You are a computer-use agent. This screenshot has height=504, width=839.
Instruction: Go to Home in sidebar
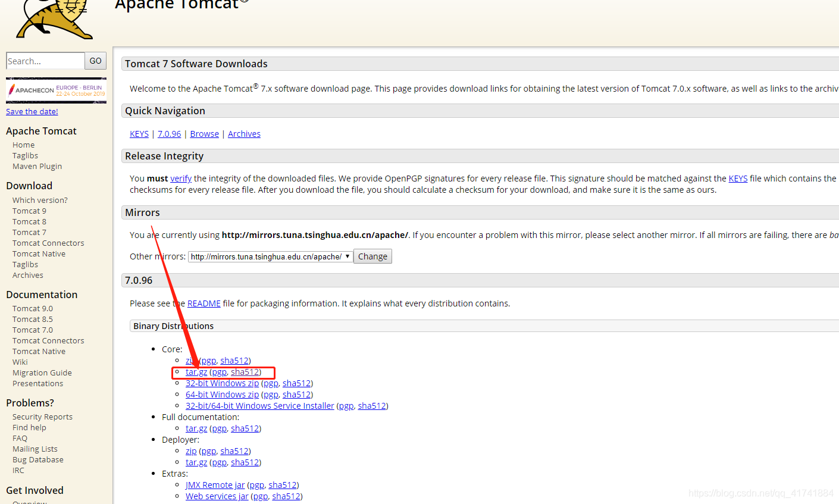23,145
